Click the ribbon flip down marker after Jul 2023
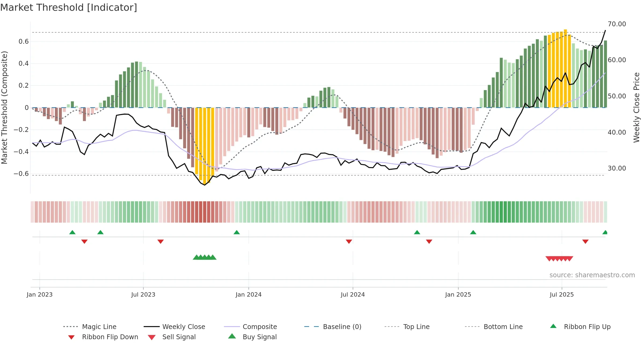The width and height of the screenshot is (644, 362). coord(160,242)
